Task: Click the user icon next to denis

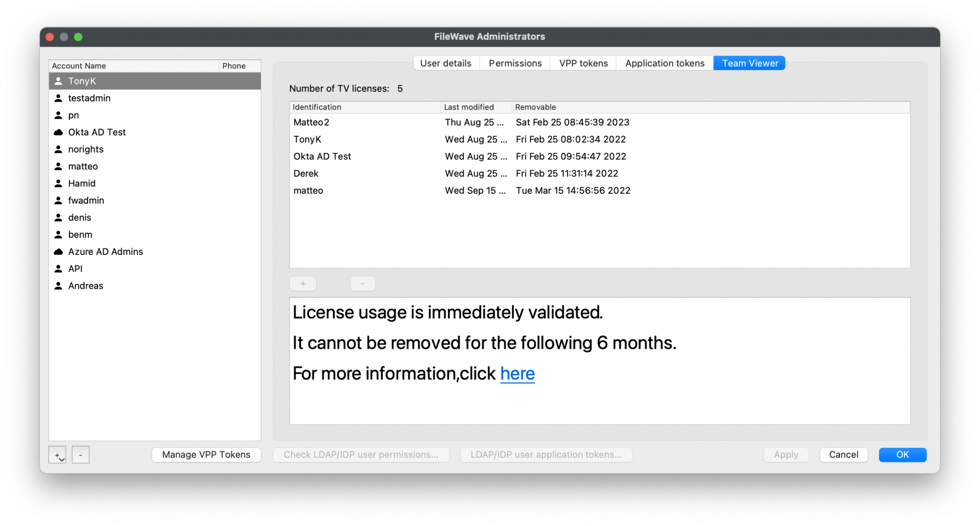Action: pos(58,218)
